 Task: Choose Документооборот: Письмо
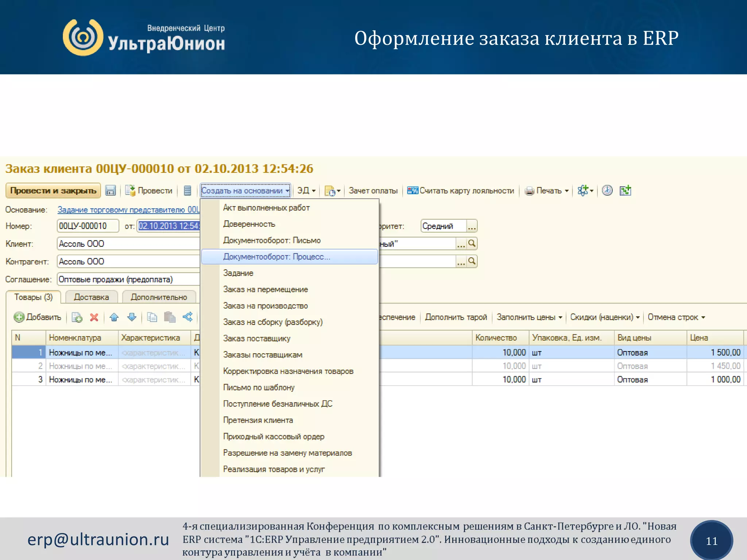coord(290,241)
